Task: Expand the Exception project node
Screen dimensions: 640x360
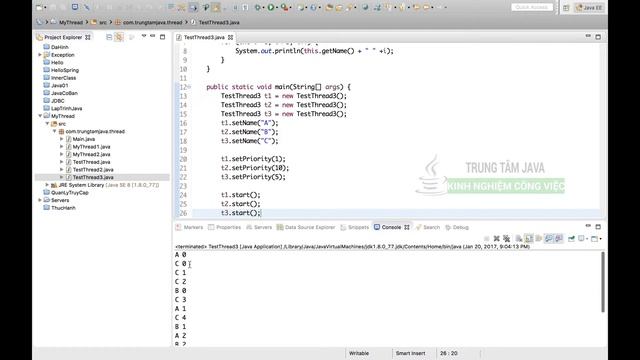Action: tap(40, 55)
